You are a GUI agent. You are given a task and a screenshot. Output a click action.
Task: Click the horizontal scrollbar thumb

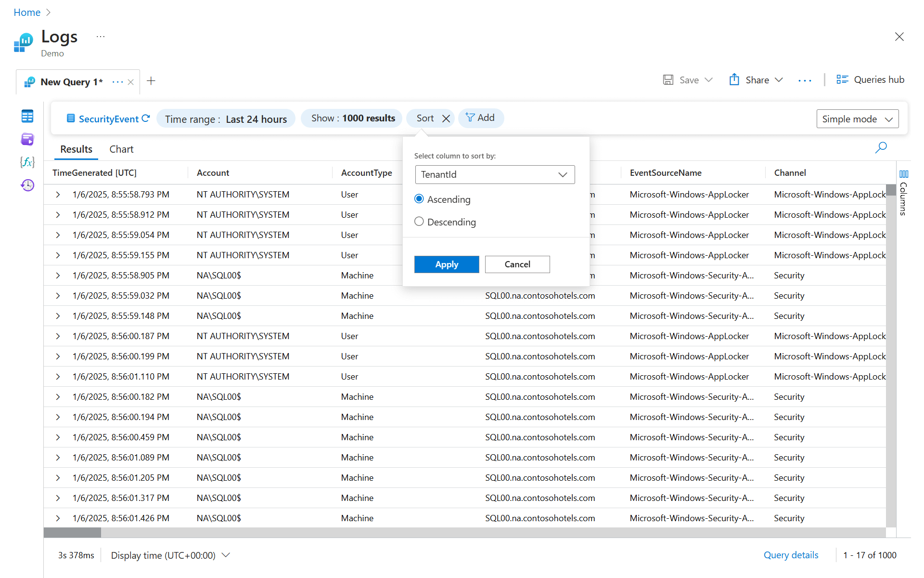[x=72, y=532]
